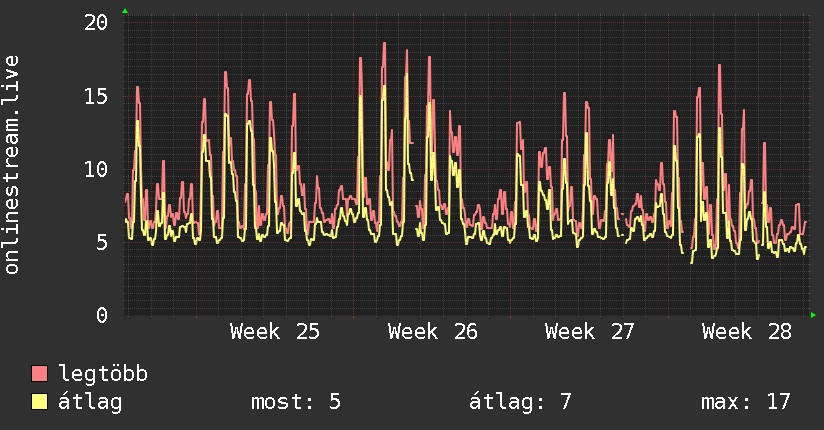Image resolution: width=824 pixels, height=430 pixels.
Task: Select the Week 26 axis label
Action: click(x=432, y=332)
